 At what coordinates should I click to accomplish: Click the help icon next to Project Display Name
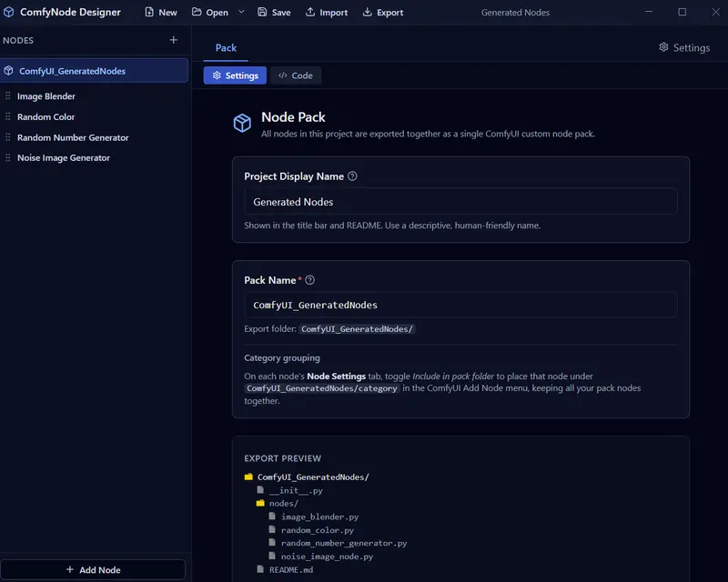pyautogui.click(x=352, y=176)
